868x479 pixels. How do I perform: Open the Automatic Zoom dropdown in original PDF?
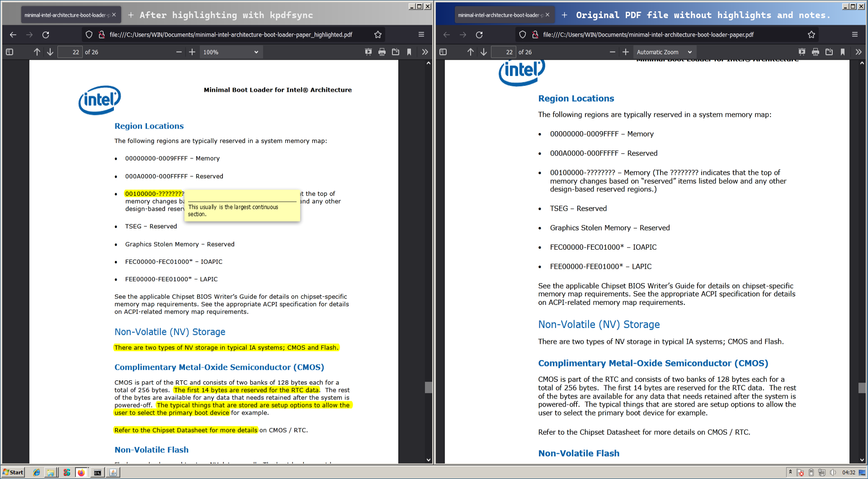[665, 52]
